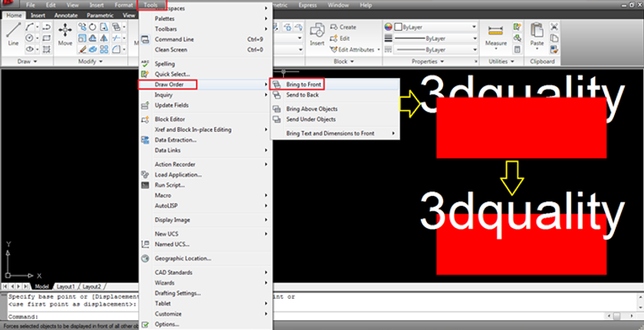
Task: Click the Mirror icon in Modify panel
Action: (104, 38)
